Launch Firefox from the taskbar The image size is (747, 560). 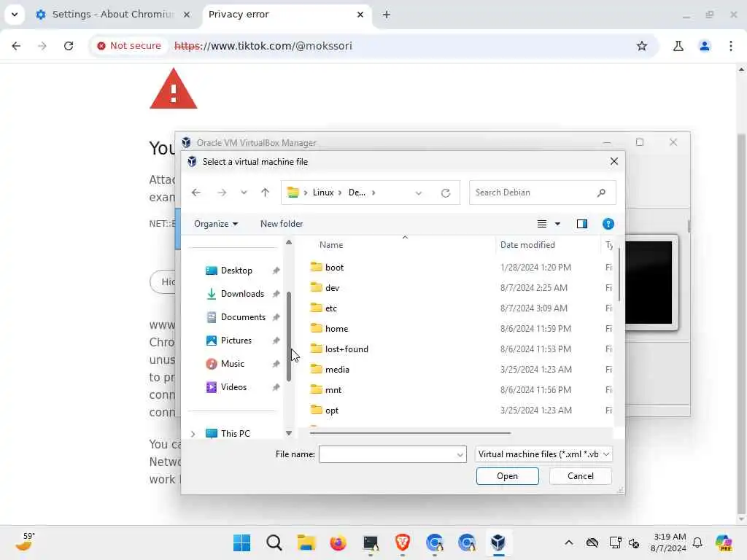(x=338, y=542)
